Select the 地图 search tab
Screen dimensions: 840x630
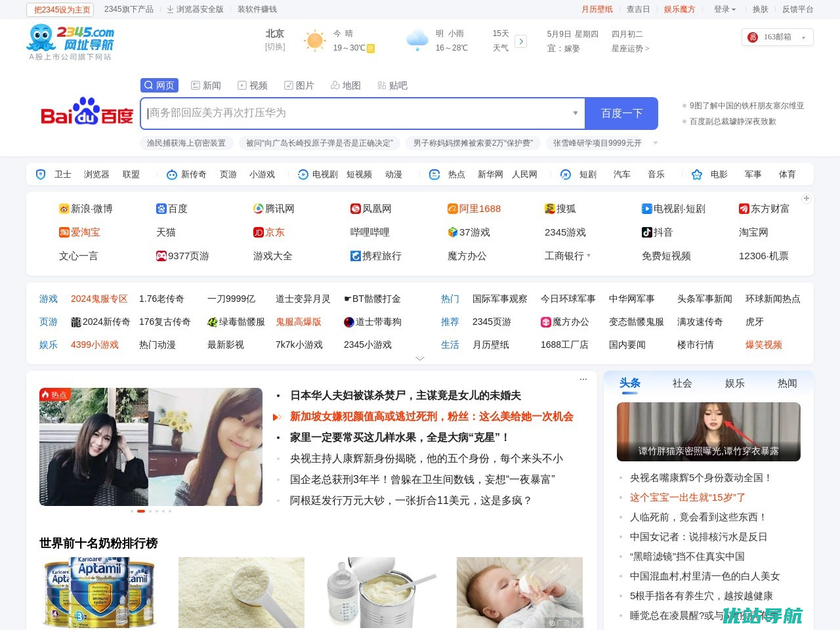tap(346, 85)
